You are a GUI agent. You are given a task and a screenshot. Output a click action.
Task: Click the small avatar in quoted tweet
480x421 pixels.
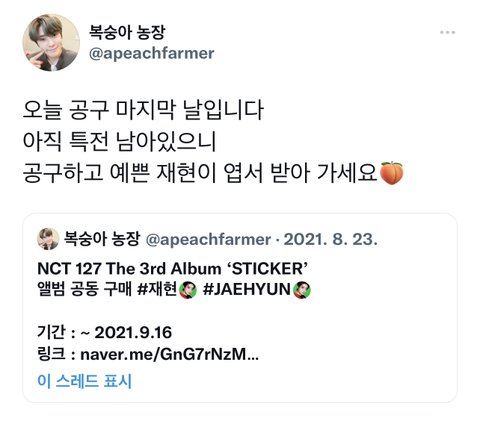(x=48, y=239)
